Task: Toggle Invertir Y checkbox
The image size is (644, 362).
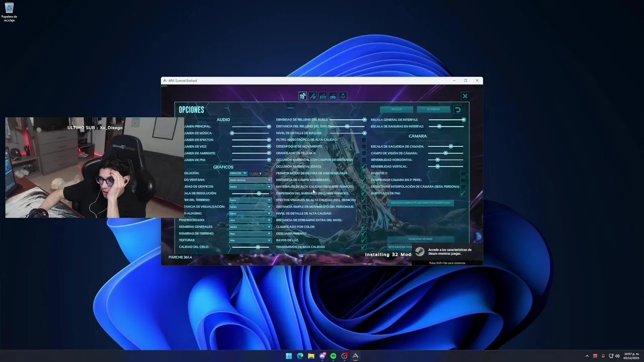Action: 463,173
